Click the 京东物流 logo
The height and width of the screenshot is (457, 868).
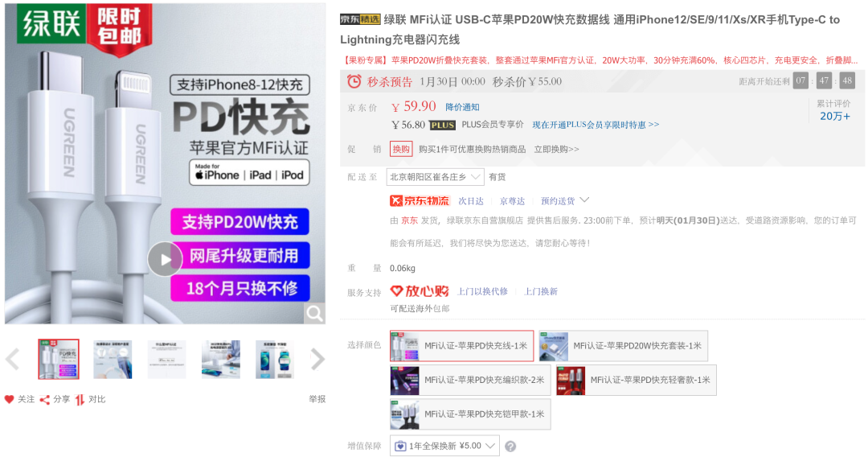pos(420,200)
